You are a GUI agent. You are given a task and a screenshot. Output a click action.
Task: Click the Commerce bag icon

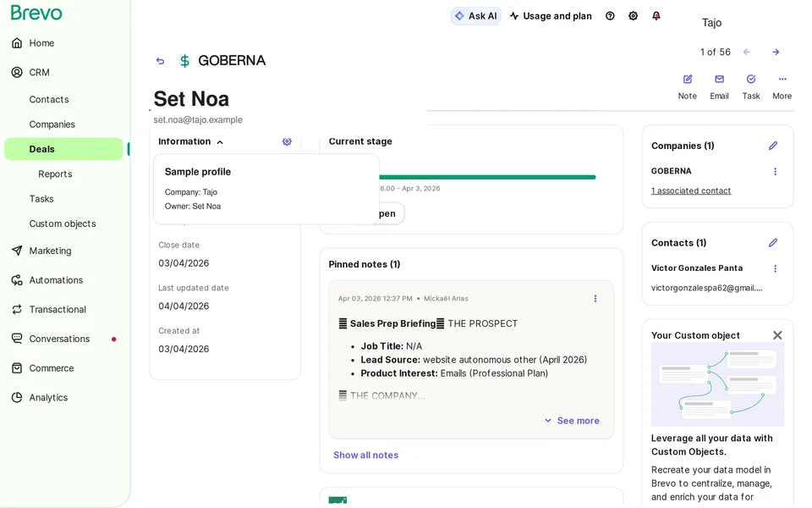click(x=17, y=368)
